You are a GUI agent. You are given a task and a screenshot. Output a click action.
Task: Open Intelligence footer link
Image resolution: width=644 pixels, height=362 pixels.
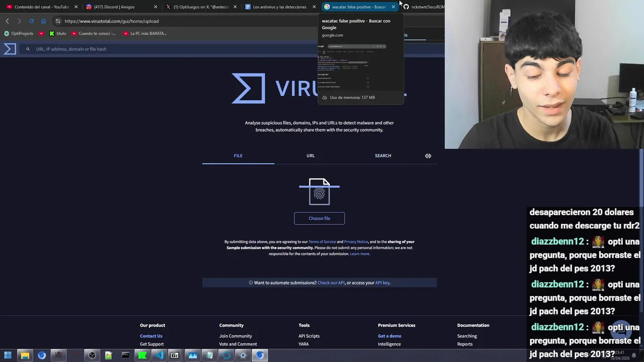(389, 344)
